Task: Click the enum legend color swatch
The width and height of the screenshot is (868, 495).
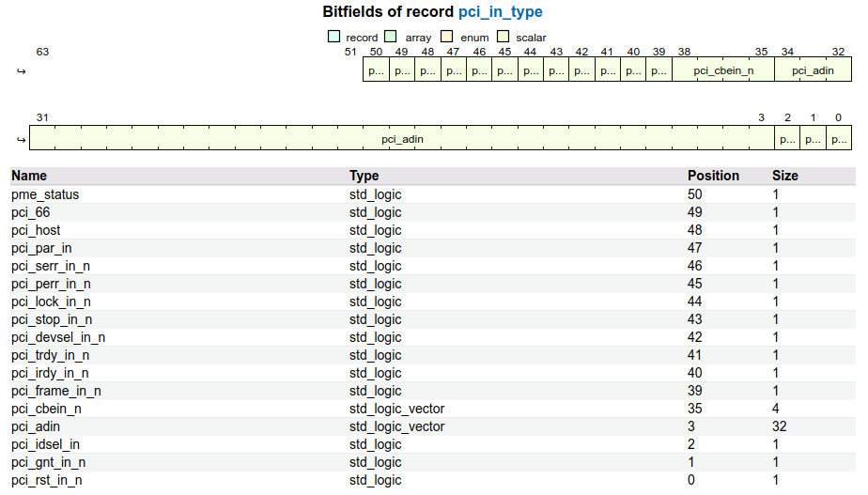Action: point(447,37)
